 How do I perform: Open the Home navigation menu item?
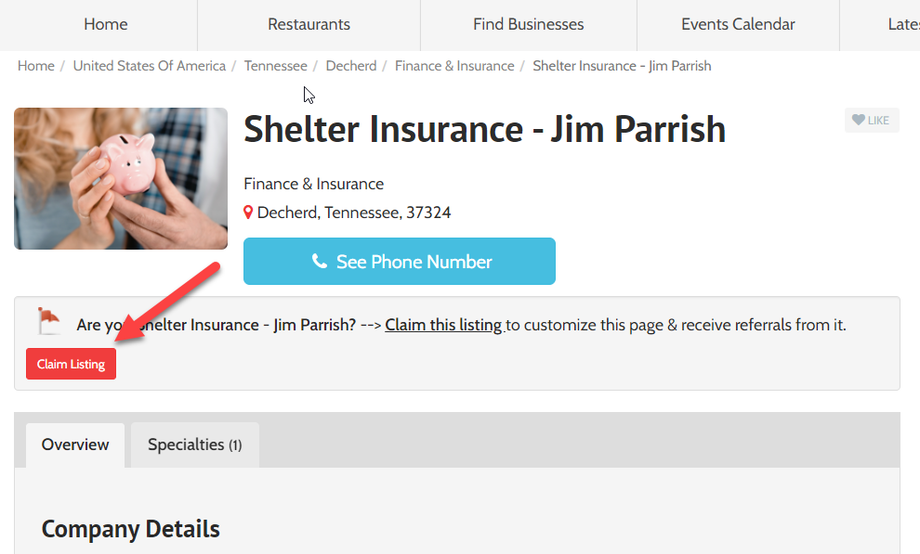click(106, 24)
